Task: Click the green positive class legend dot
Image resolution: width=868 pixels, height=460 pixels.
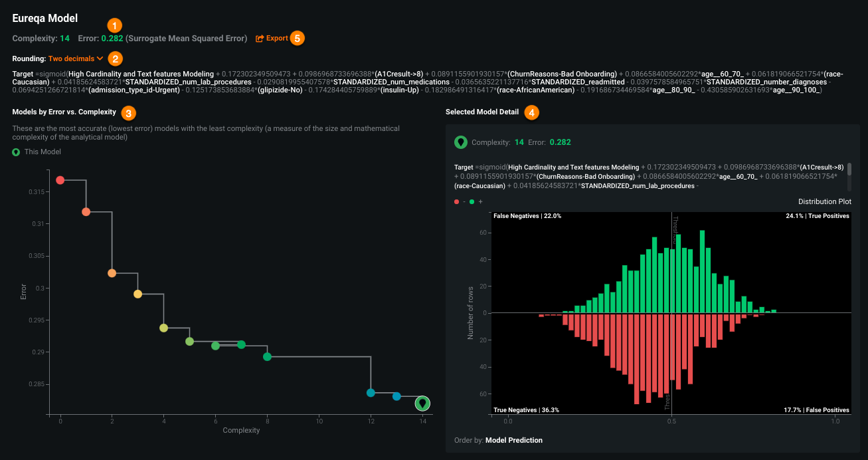Action: [x=472, y=201]
